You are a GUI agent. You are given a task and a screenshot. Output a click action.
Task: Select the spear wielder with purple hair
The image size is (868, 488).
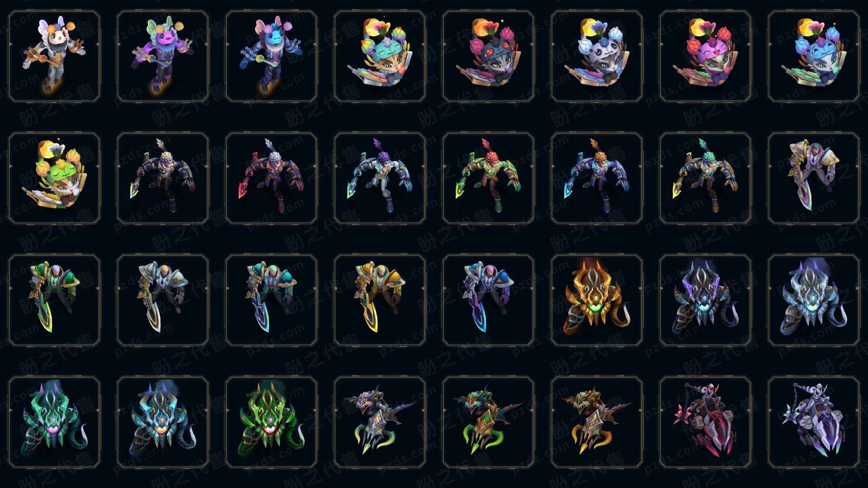pyautogui.click(x=380, y=178)
